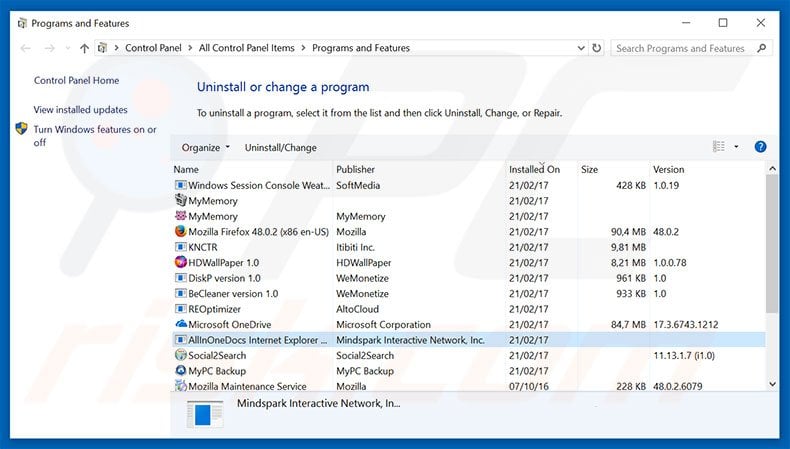Click the vertical scrollbar thumb
This screenshot has width=790, height=449.
pos(772,243)
